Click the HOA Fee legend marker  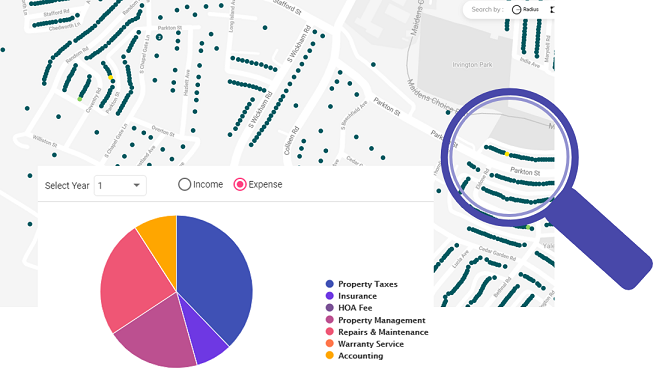point(330,308)
